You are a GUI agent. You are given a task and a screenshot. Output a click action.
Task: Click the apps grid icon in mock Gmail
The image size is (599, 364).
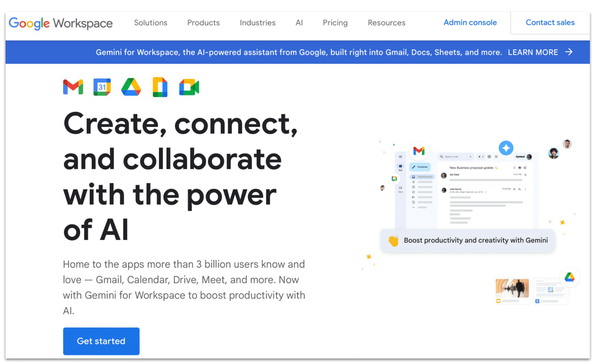[496, 157]
